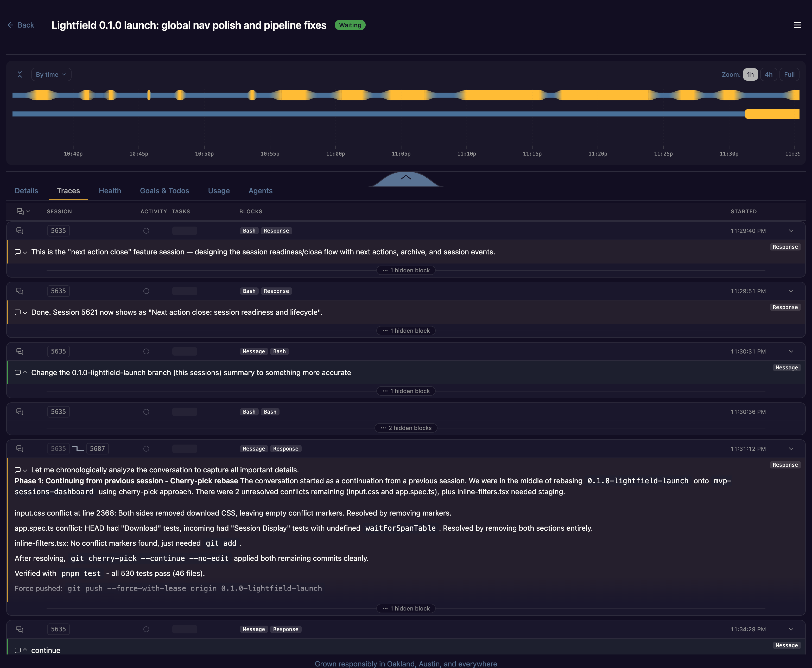Expand the 11:29:40 PM trace with its chevron

pyautogui.click(x=791, y=230)
